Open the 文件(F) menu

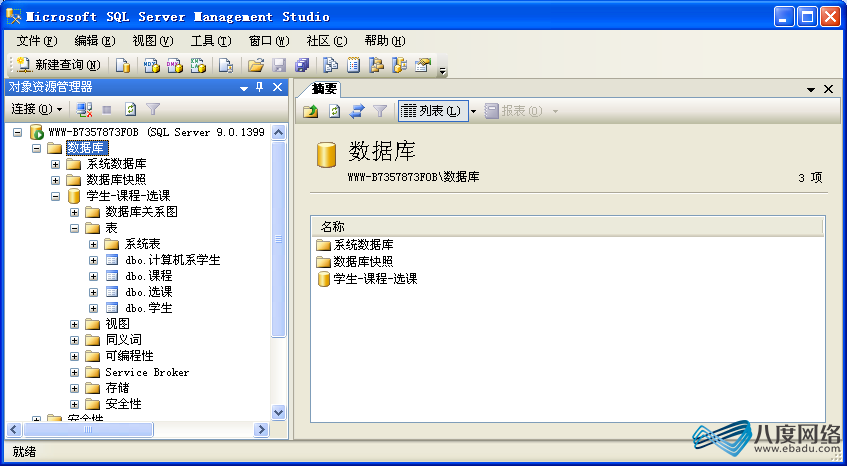(37, 41)
